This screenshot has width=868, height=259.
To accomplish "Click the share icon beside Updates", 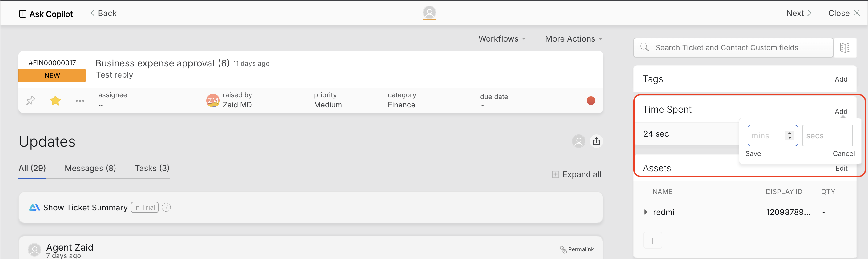I will click(x=597, y=141).
